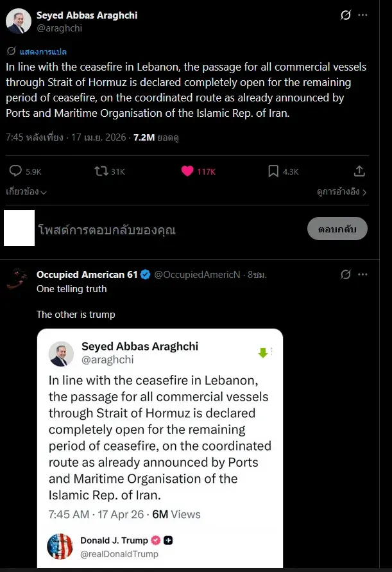This screenshot has height=572, width=392.
Task: Click the Grok icon on Araghchi's post
Action: [x=346, y=15]
